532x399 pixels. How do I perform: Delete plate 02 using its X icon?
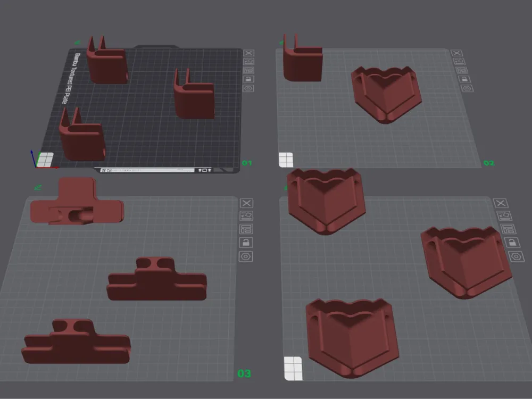pyautogui.click(x=456, y=53)
